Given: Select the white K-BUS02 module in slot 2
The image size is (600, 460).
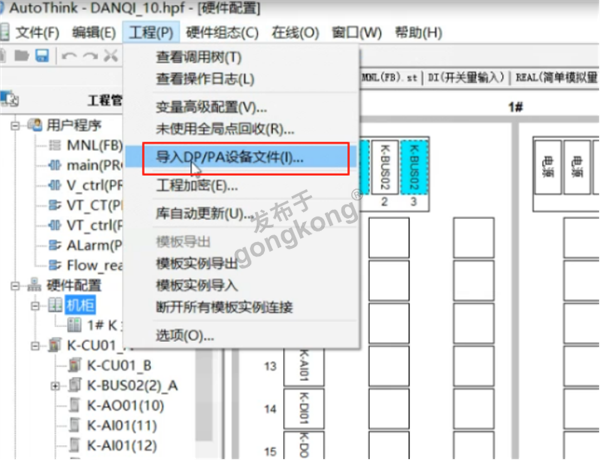Looking at the screenshot, I should (385, 167).
